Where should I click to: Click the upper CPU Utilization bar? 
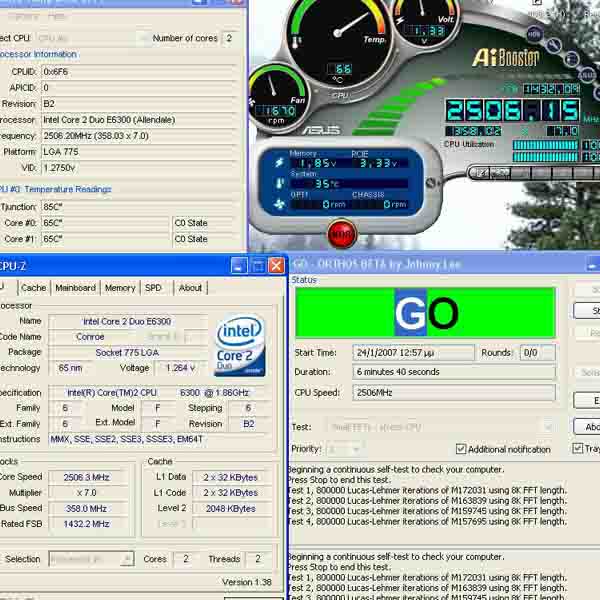coord(545,145)
